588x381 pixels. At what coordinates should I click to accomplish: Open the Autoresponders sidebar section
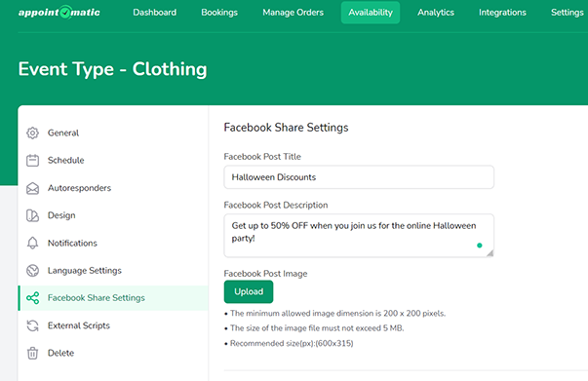tap(113, 188)
